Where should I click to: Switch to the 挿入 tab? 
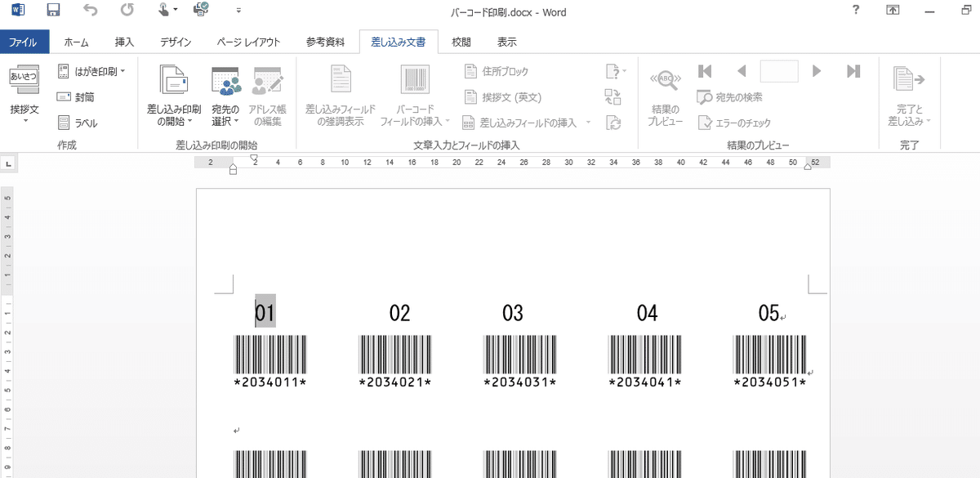(124, 42)
